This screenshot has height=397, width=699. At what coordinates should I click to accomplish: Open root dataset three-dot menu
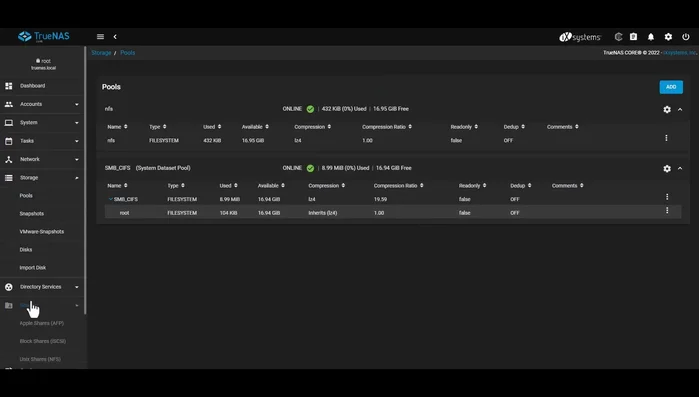[x=667, y=210]
